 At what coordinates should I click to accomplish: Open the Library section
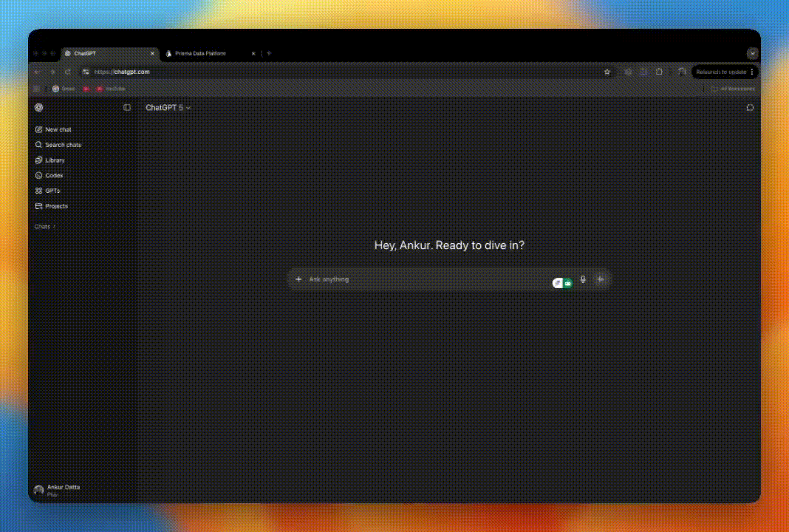coord(54,160)
